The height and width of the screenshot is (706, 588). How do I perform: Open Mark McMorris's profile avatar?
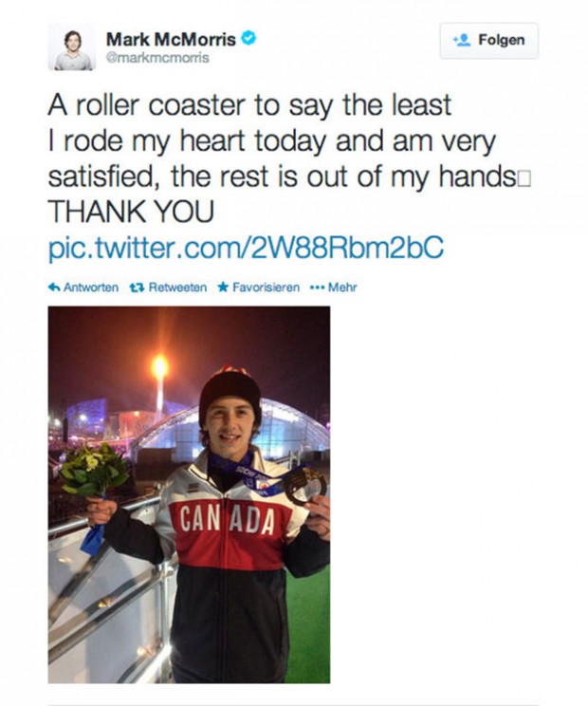pyautogui.click(x=72, y=47)
